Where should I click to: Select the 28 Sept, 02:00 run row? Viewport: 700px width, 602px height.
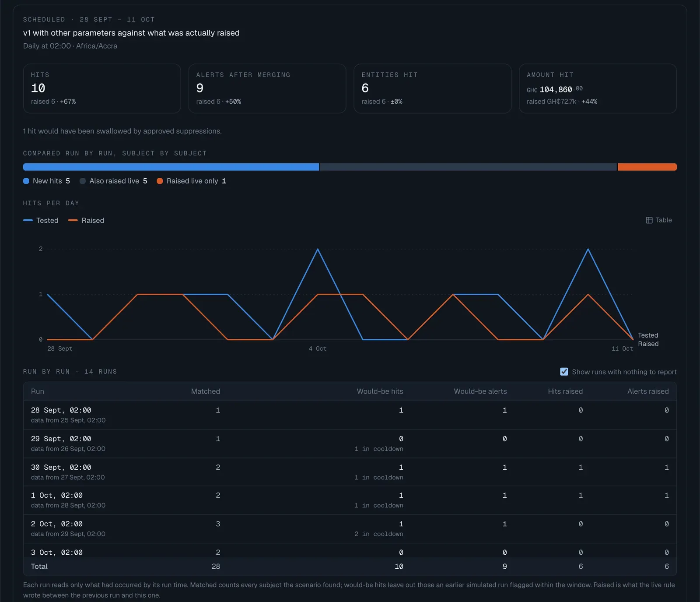point(350,415)
